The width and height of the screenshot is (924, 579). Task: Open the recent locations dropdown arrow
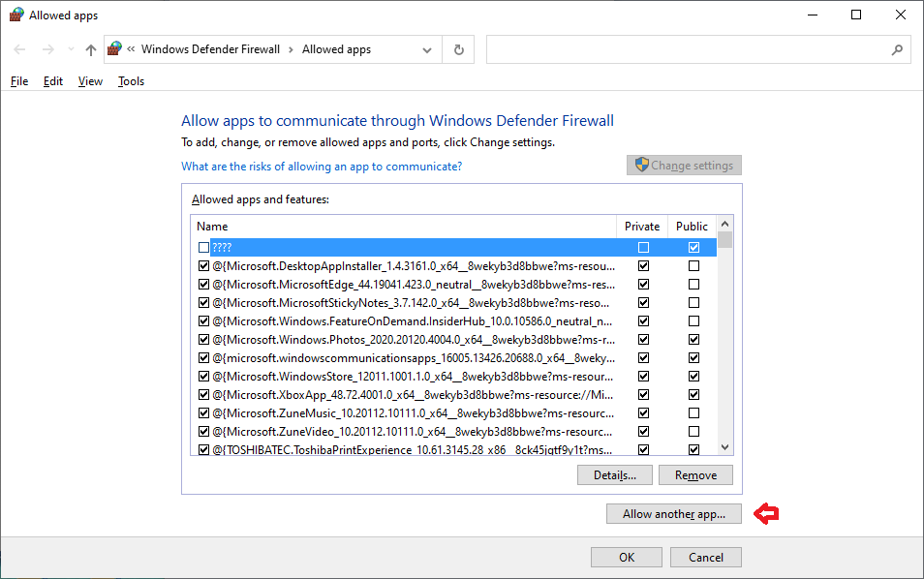[72, 50]
